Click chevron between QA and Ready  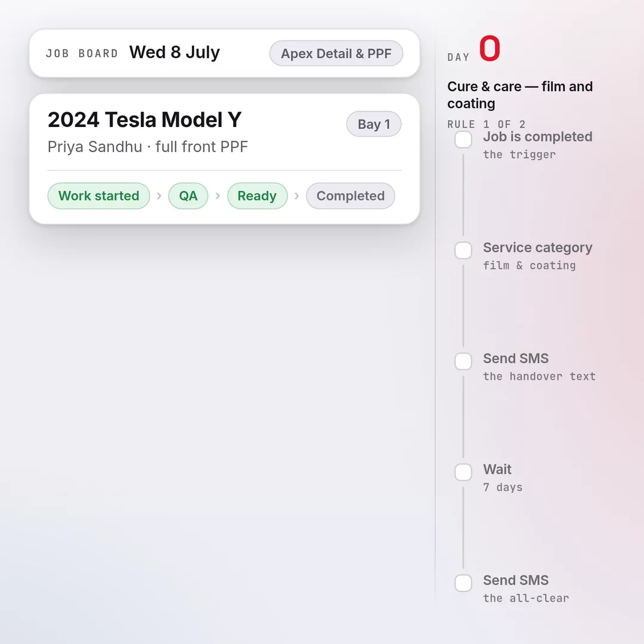pos(218,196)
